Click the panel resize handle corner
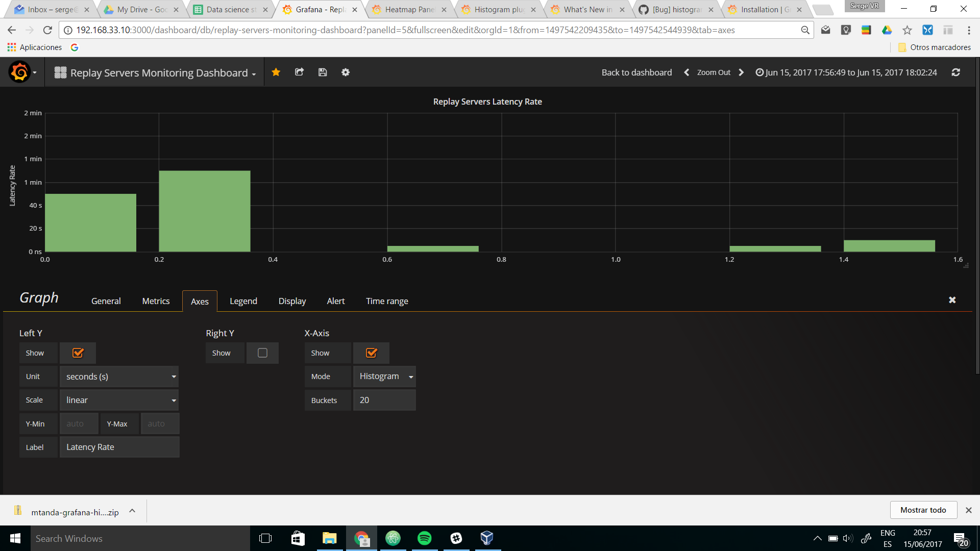This screenshot has height=551, width=980. tap(966, 265)
